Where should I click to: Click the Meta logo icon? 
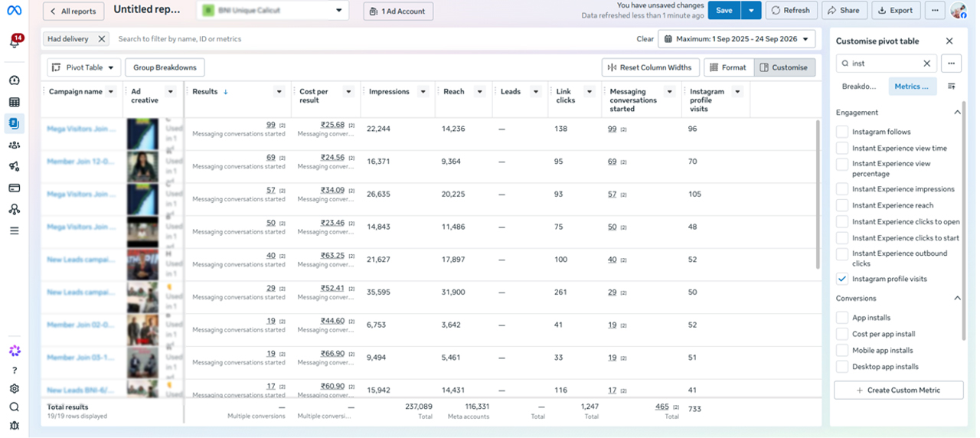click(14, 10)
